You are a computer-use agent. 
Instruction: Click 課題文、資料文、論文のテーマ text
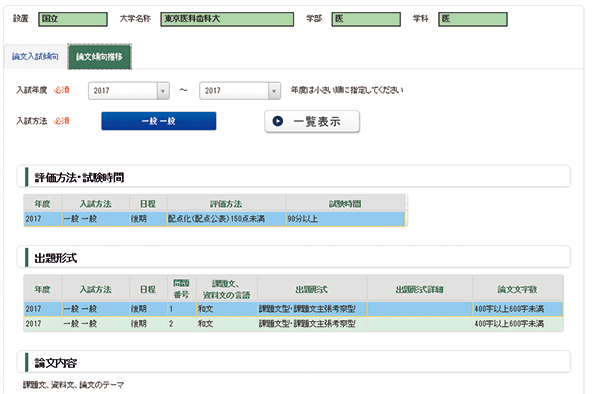click(x=73, y=384)
